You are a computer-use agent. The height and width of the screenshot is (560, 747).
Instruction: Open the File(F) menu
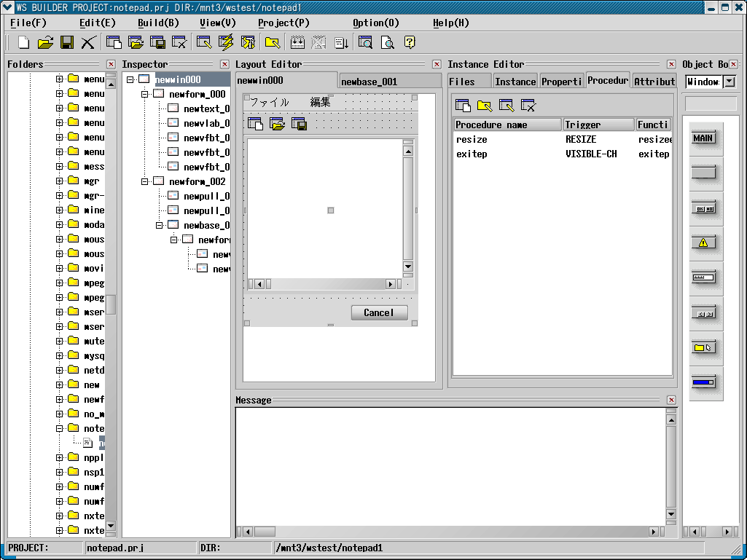click(28, 23)
